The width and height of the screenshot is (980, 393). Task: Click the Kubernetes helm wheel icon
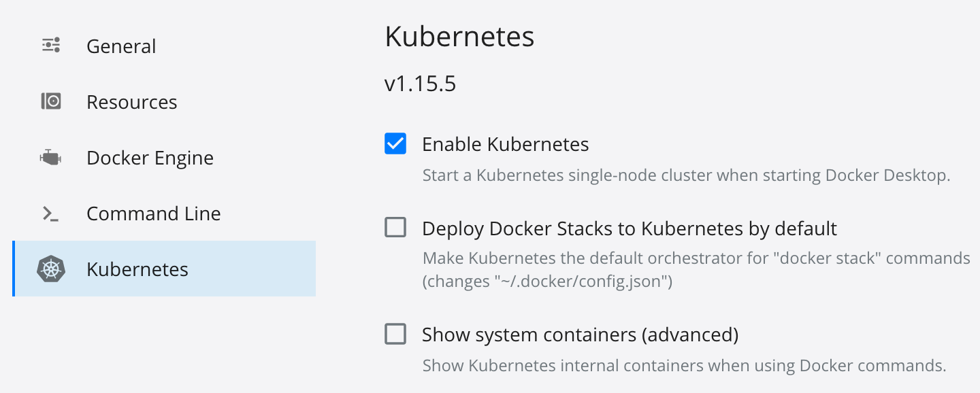(x=51, y=269)
